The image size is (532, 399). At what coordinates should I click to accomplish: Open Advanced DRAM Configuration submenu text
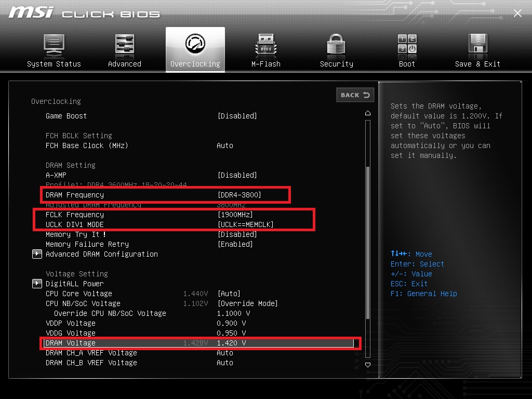(102, 254)
